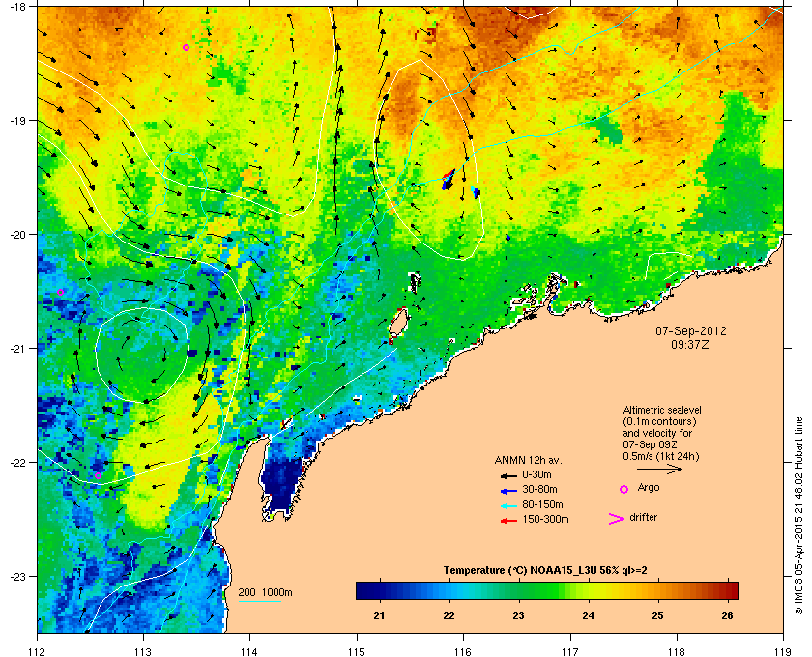The height and width of the screenshot is (657, 812).
Task: Click the '(0.1m contours)' text
Action: (659, 421)
